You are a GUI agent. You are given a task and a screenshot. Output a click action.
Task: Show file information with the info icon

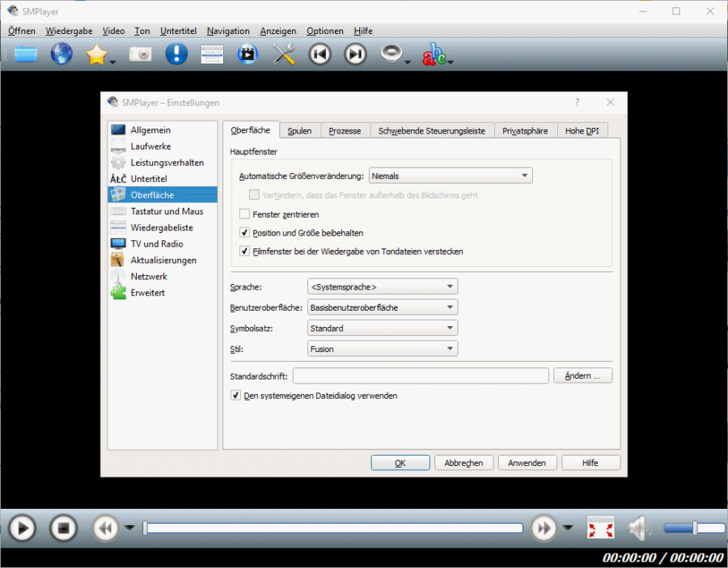coord(176,54)
